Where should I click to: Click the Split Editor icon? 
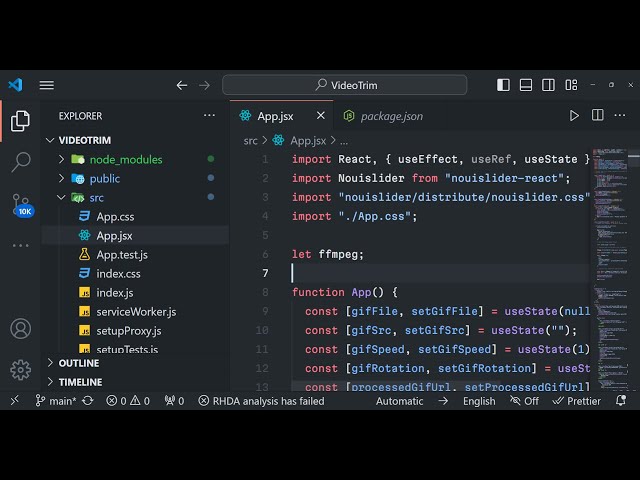[597, 116]
